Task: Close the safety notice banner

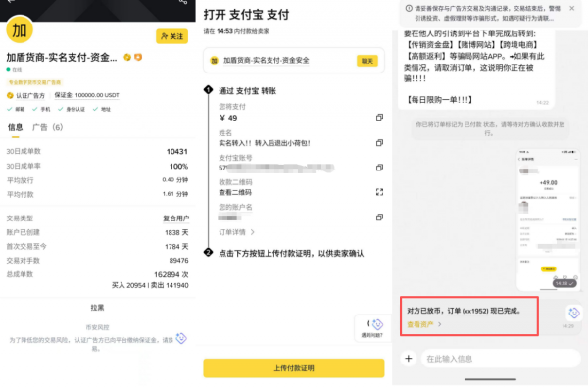Action: 572,8
